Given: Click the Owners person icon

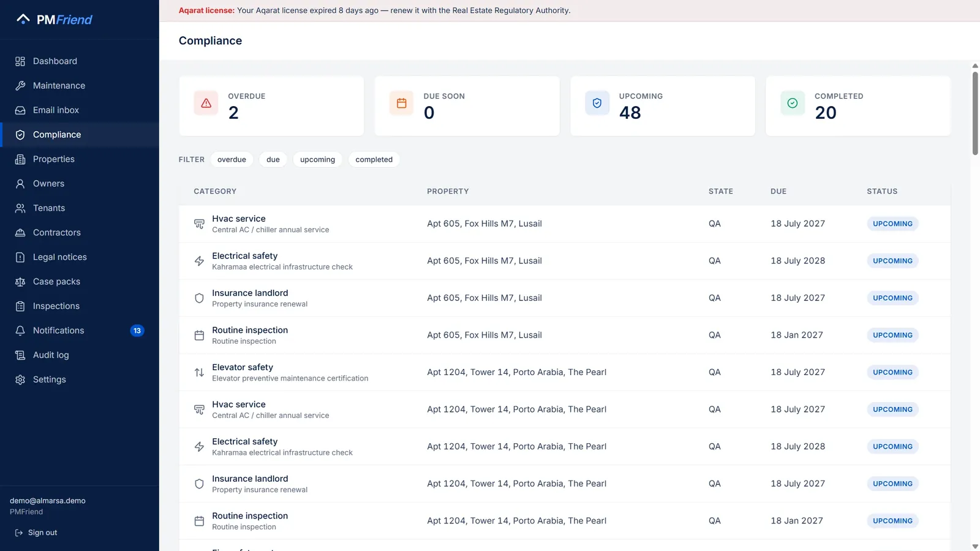Looking at the screenshot, I should tap(20, 184).
